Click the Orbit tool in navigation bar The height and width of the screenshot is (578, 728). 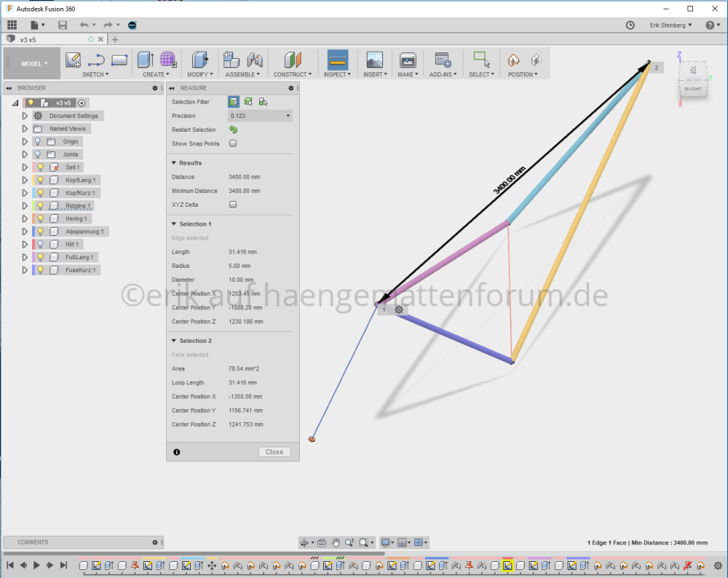[x=305, y=542]
